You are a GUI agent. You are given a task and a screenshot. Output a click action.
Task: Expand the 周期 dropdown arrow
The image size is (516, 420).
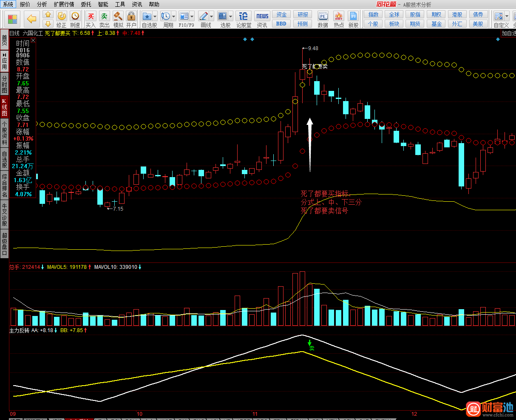(x=173, y=17)
